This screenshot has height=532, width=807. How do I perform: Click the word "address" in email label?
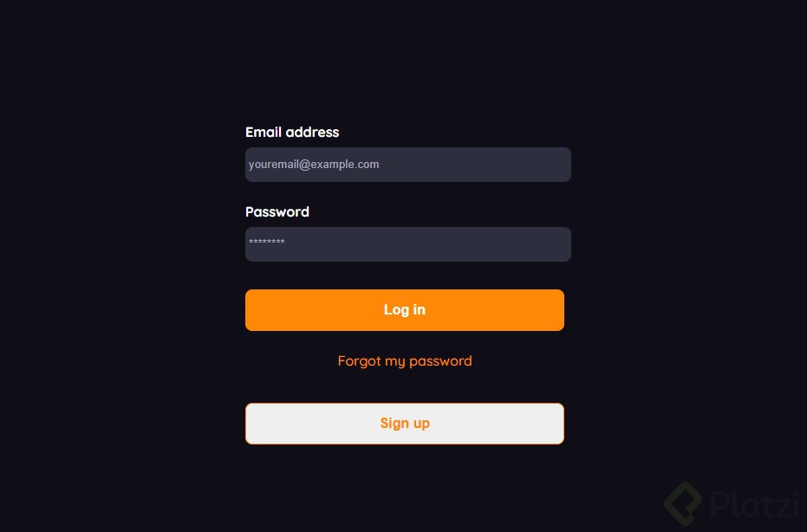click(x=313, y=133)
